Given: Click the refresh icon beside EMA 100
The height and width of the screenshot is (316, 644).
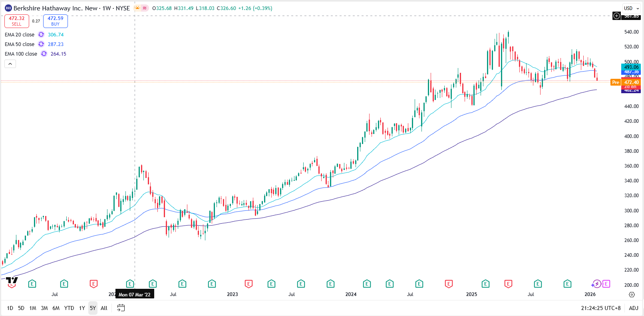Looking at the screenshot, I should (44, 54).
